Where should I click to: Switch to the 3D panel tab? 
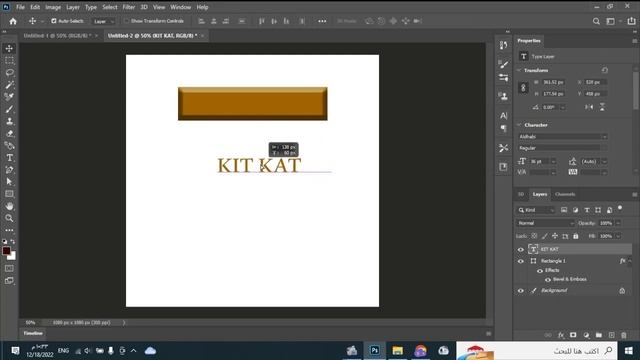click(521, 194)
